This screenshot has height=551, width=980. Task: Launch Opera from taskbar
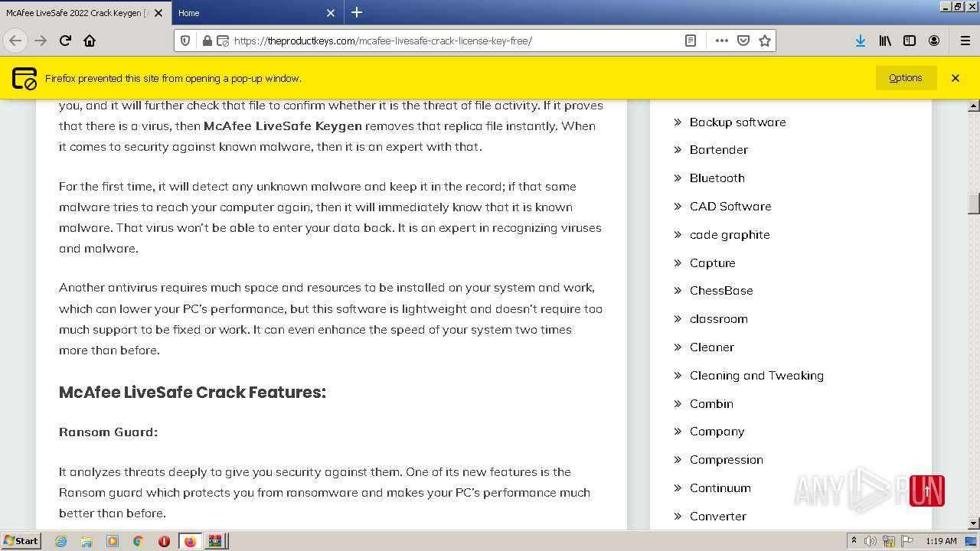(x=164, y=541)
